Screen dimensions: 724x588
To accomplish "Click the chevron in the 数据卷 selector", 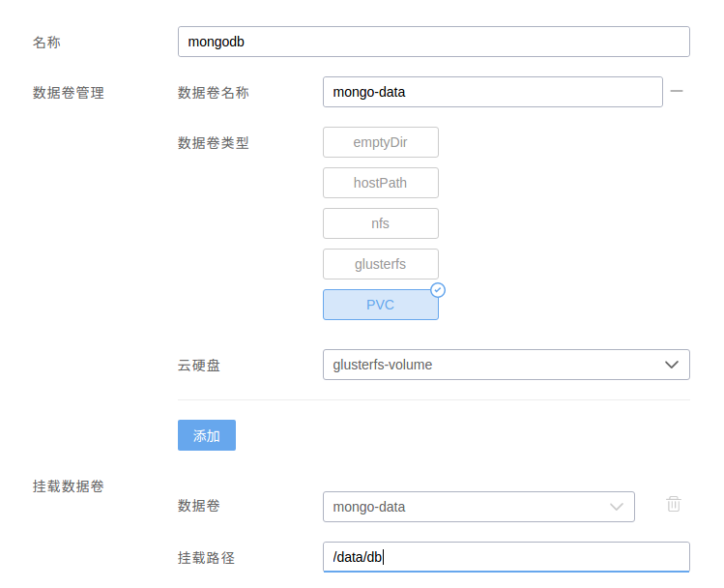I will (617, 507).
